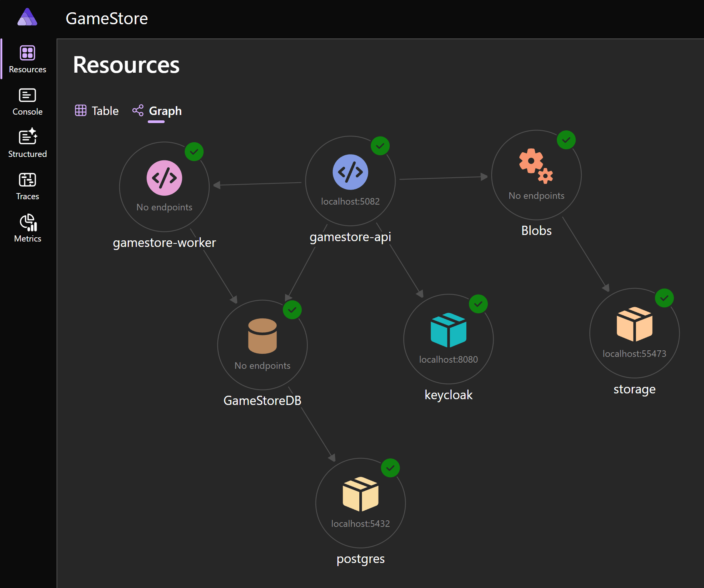Viewport: 704px width, 588px height.
Task: Select the pink gamestore-worker project icon
Action: pyautogui.click(x=164, y=178)
